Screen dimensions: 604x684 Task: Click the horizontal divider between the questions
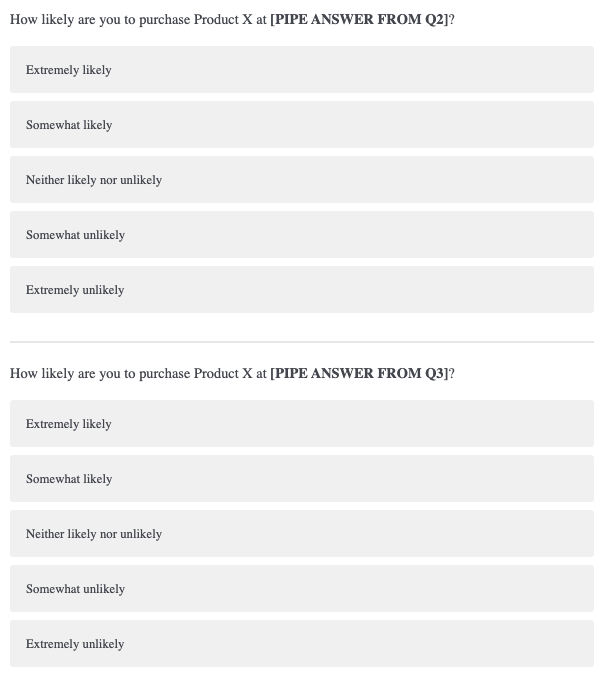tap(301, 342)
